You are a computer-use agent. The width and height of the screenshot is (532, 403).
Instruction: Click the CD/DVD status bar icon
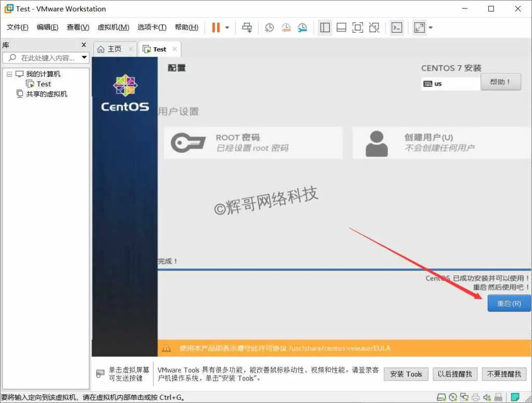[453, 397]
